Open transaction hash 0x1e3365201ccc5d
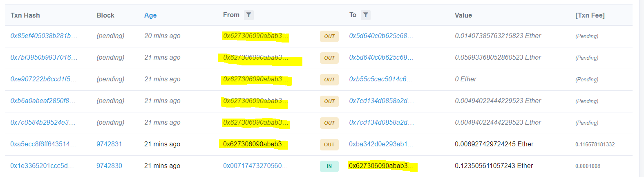Viewport: 644px width, 177px height. click(42, 166)
